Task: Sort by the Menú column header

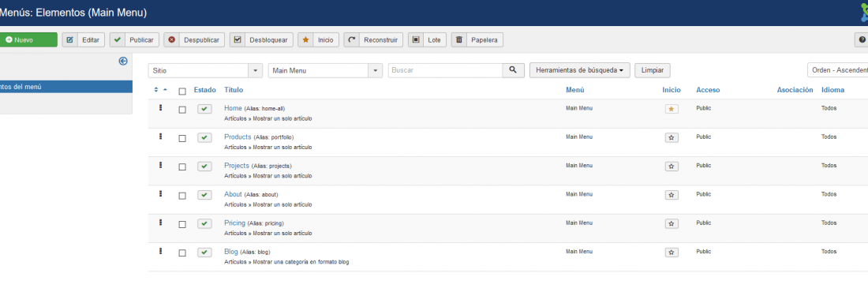Action: (574, 90)
